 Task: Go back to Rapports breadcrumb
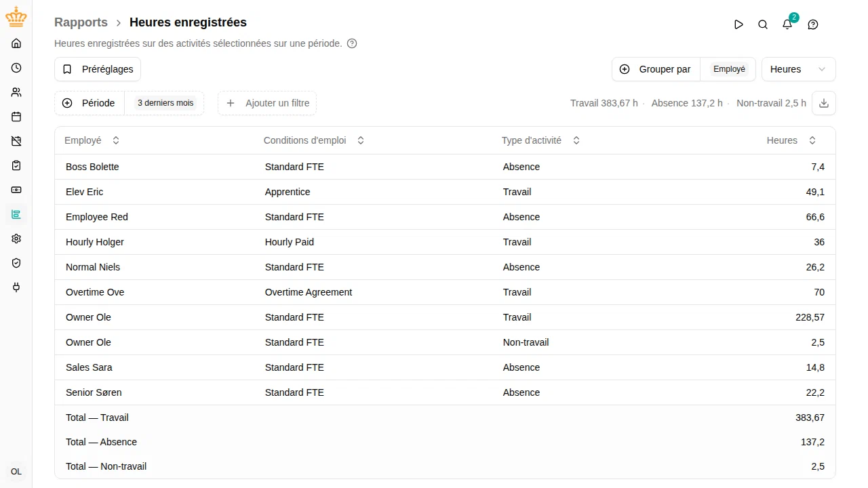pyautogui.click(x=81, y=22)
